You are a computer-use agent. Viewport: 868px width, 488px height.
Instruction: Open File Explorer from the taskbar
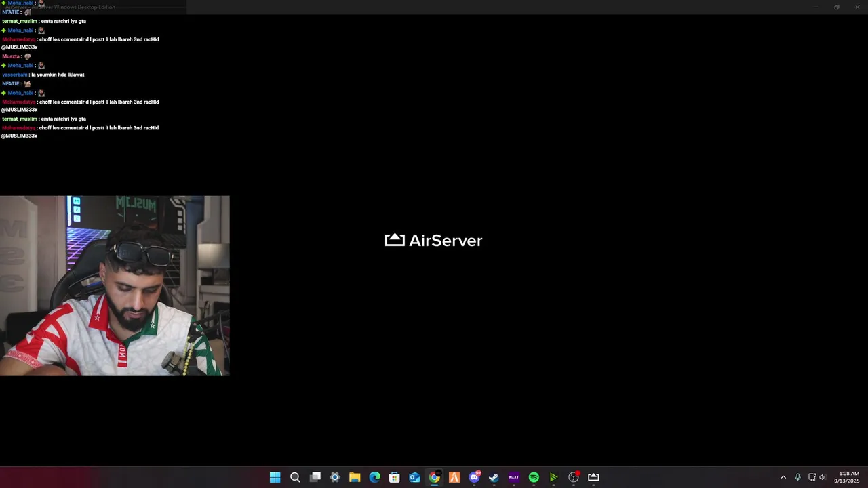[x=355, y=477]
